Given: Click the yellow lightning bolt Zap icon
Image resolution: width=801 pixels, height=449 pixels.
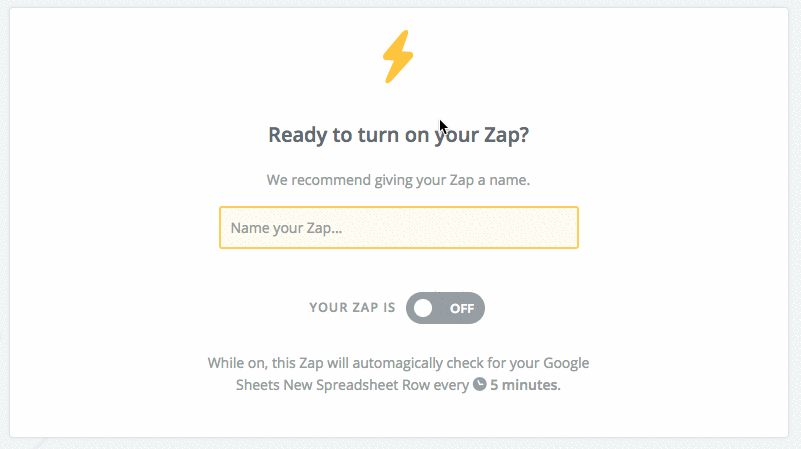Looking at the screenshot, I should [398, 57].
